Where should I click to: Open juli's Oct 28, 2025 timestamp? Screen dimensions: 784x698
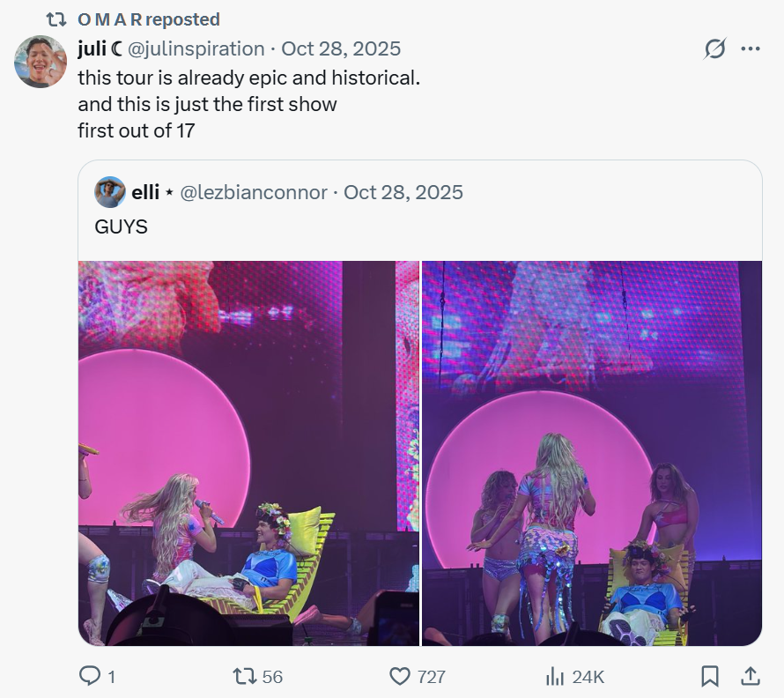(341, 48)
